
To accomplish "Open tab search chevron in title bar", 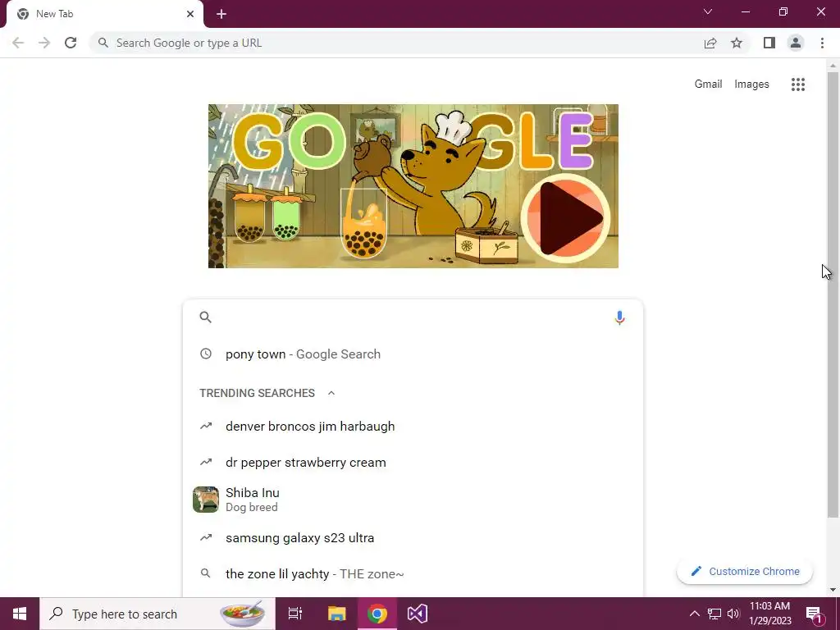I will [708, 11].
